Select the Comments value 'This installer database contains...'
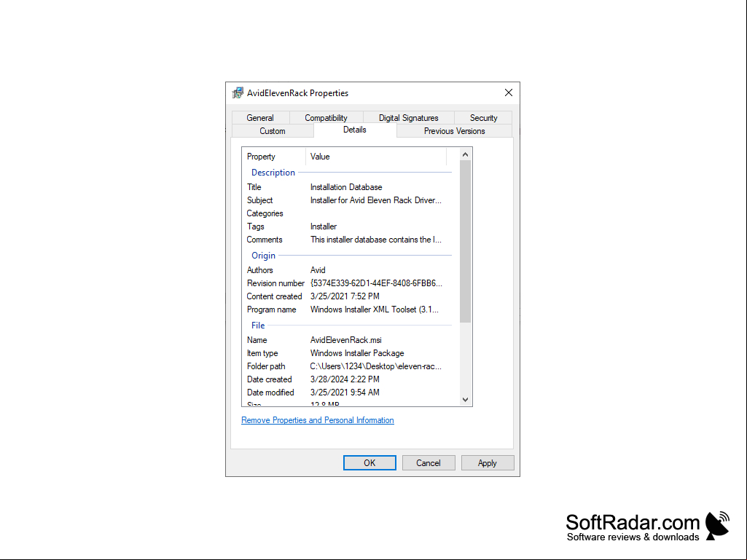 [x=376, y=240]
